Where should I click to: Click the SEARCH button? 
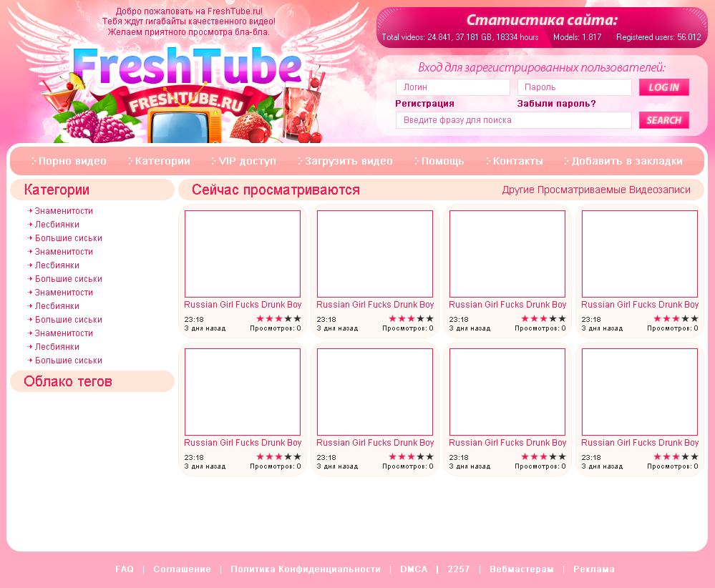pos(664,120)
